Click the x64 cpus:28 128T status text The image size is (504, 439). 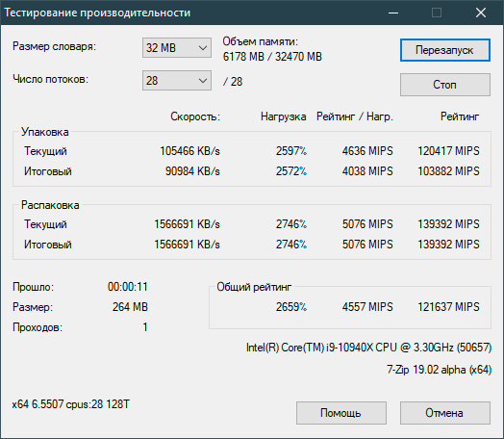71,404
